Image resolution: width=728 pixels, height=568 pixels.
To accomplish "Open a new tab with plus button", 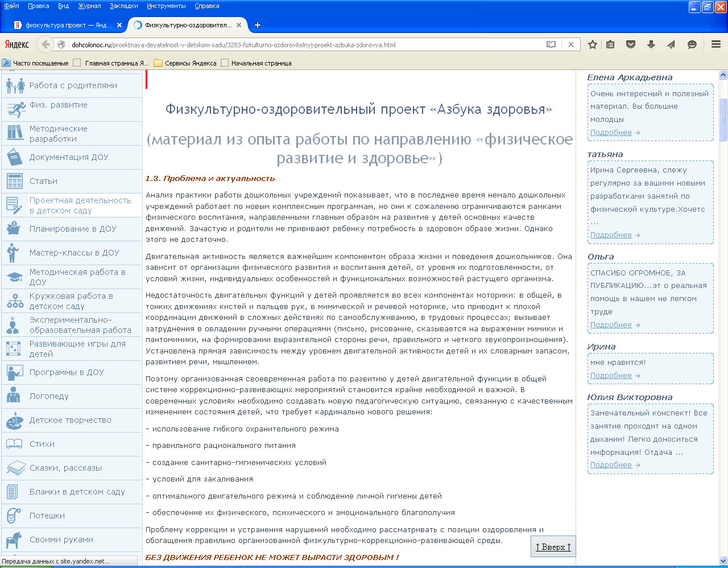I will (x=258, y=25).
